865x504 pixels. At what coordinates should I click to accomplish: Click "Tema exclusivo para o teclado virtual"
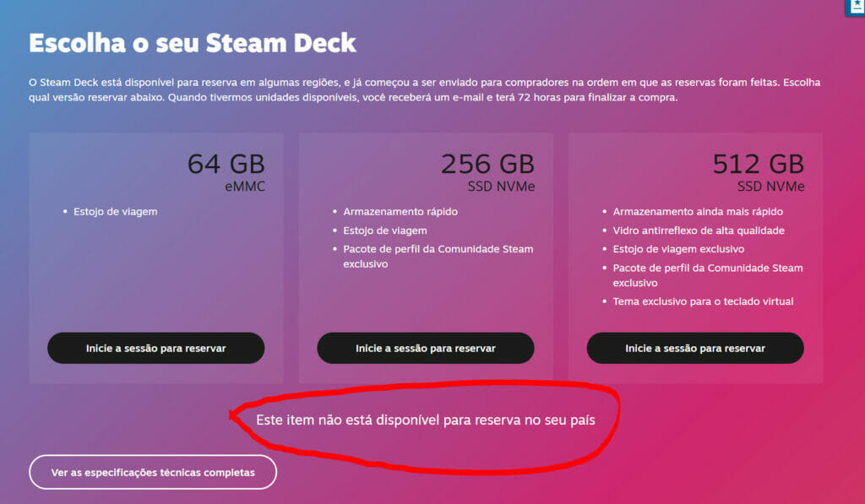tap(703, 301)
